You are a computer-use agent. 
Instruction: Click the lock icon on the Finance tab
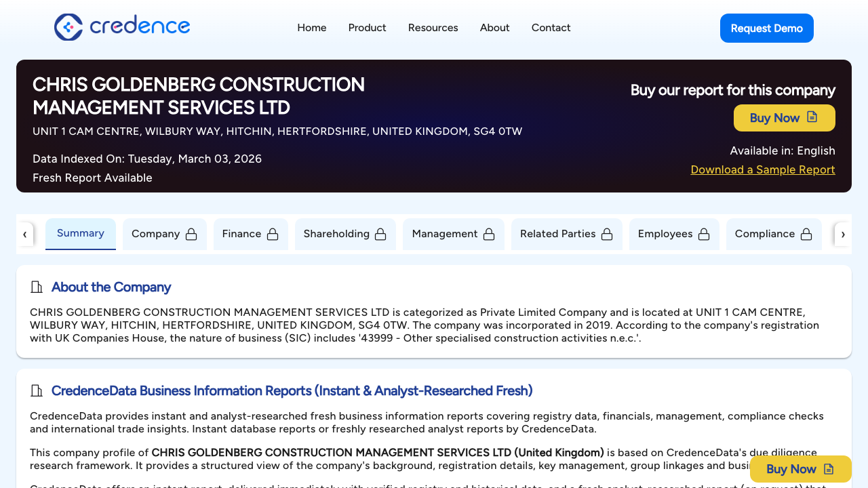[272, 233]
